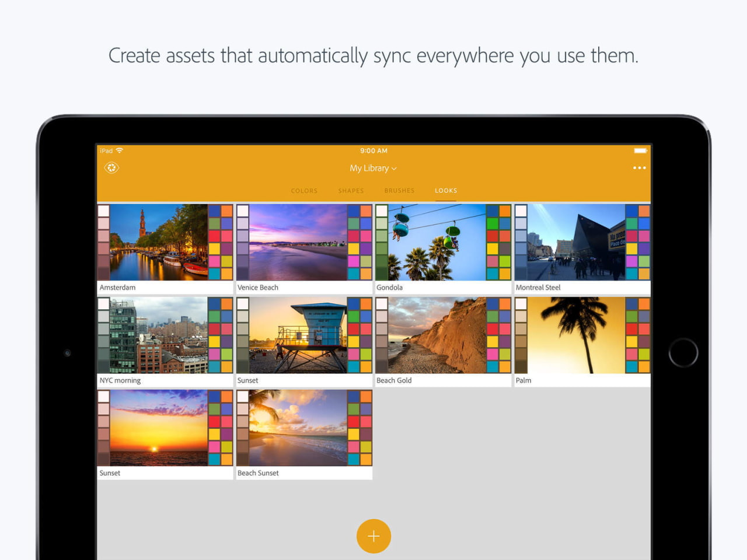Tap the Adobe Capture logo icon

coord(111,168)
